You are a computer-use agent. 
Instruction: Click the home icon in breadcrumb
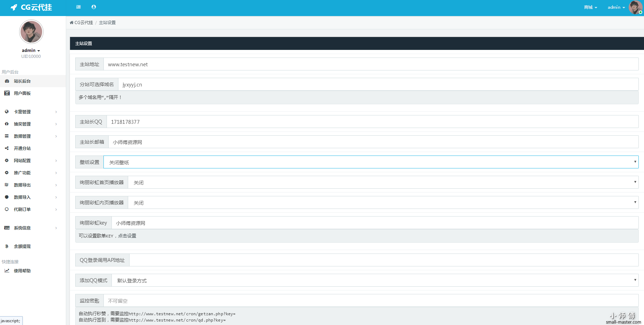(71, 23)
